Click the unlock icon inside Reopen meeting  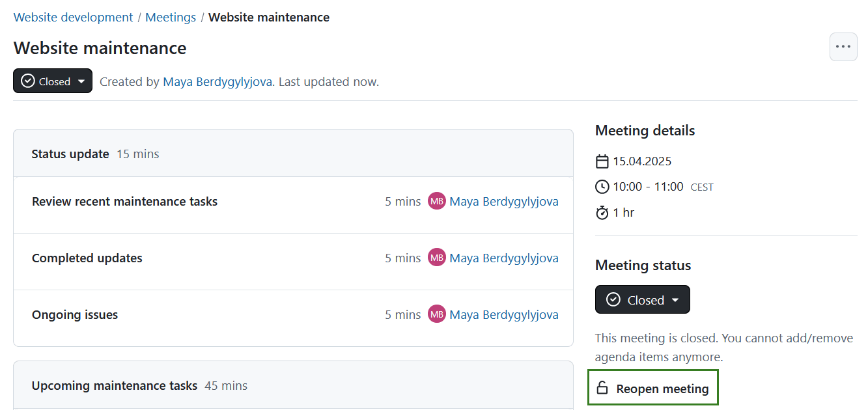click(x=602, y=387)
